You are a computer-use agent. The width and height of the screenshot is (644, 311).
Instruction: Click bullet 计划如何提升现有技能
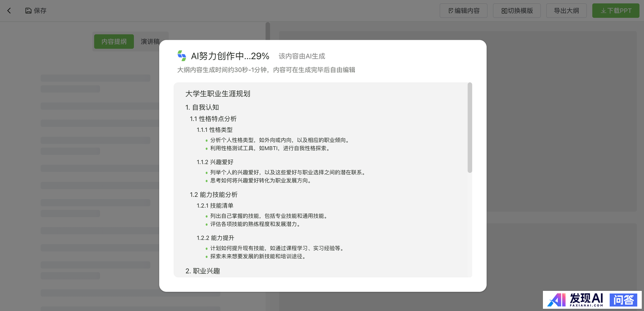tap(278, 248)
